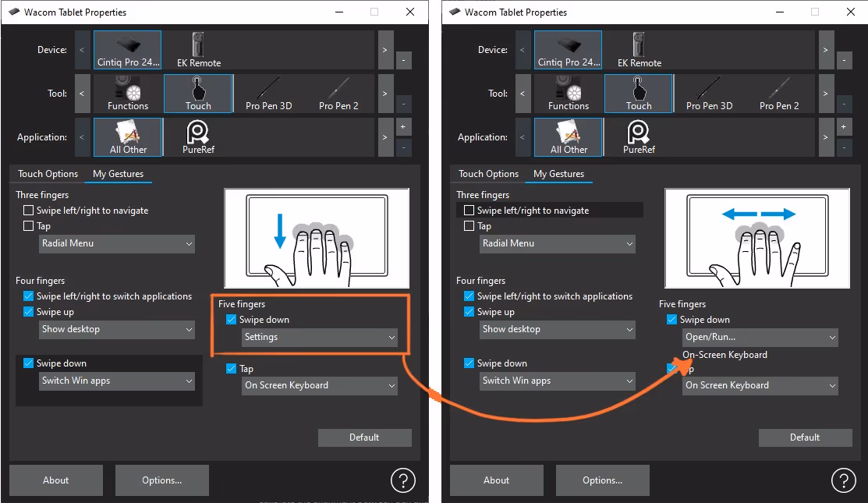Open Switch Win apps dropdown in left window
The width and height of the screenshot is (868, 503).
117,381
